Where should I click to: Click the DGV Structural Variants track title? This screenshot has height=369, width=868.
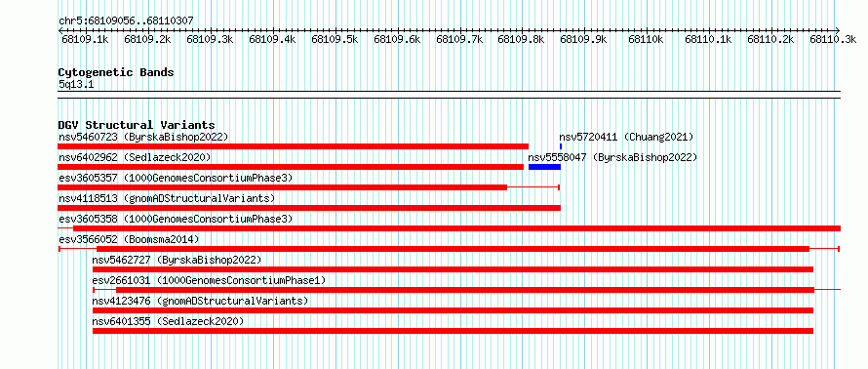(137, 125)
